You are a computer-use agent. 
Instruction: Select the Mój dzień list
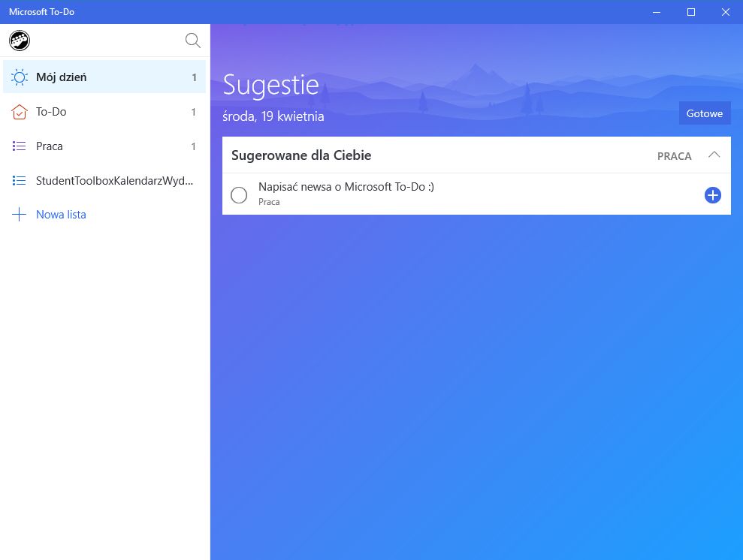pos(104,77)
